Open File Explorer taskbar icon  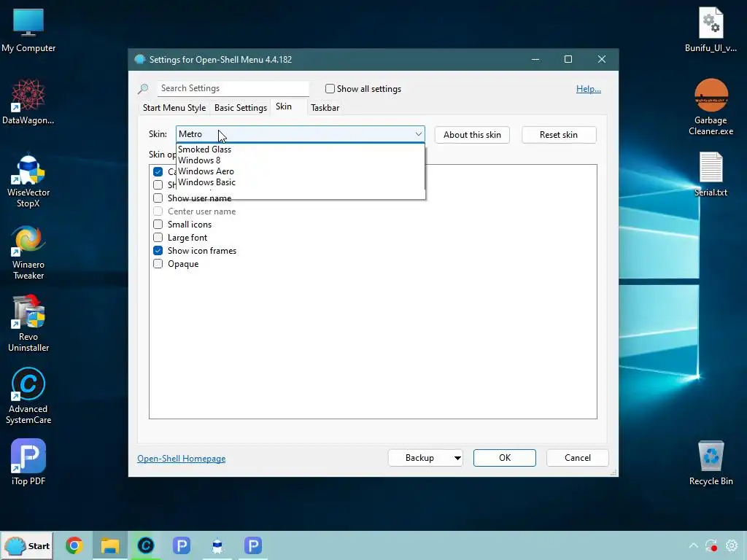coord(109,545)
